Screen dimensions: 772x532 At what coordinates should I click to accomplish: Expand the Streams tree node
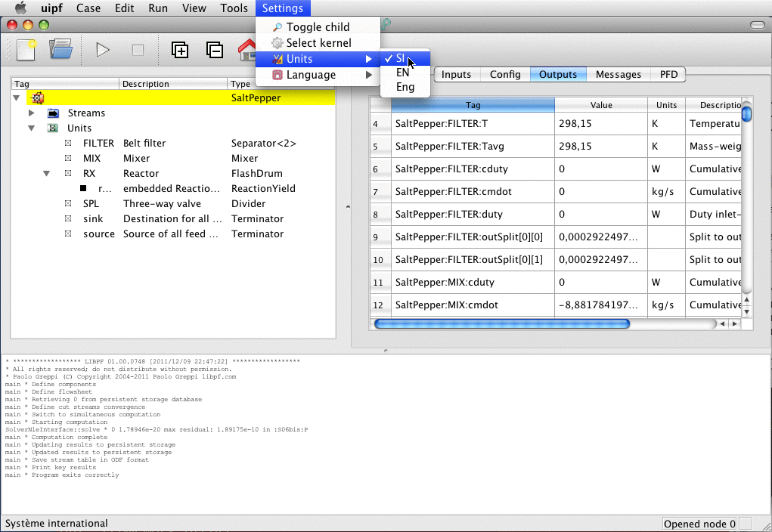pyautogui.click(x=32, y=113)
